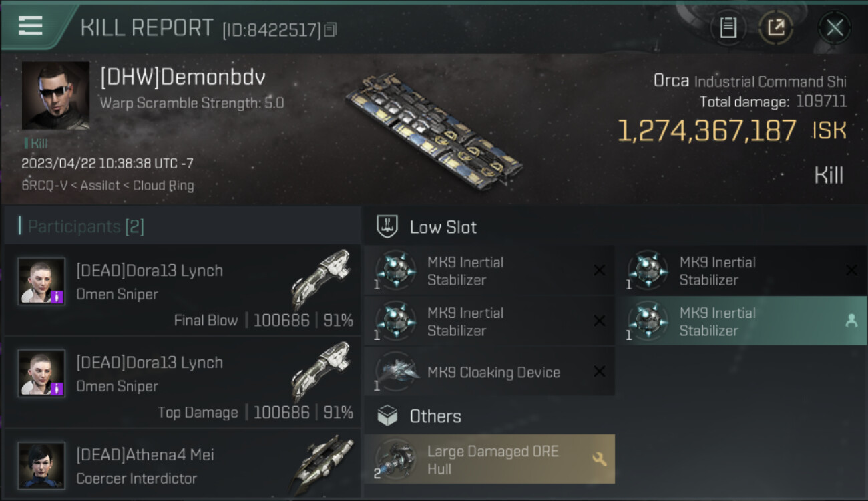Image resolution: width=868 pixels, height=501 pixels.
Task: View Demonbdv's pilot portrait
Action: [x=55, y=96]
